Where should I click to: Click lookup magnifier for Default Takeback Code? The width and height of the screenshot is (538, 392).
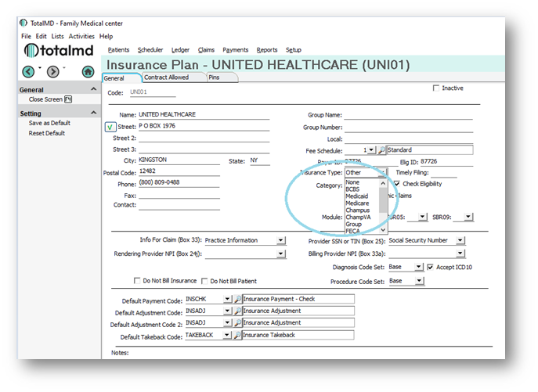pos(237,336)
